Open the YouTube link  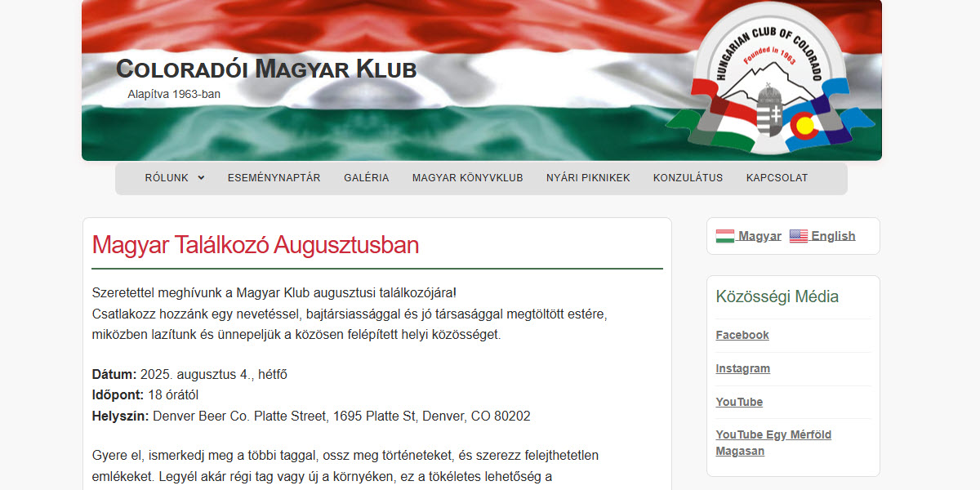738,402
